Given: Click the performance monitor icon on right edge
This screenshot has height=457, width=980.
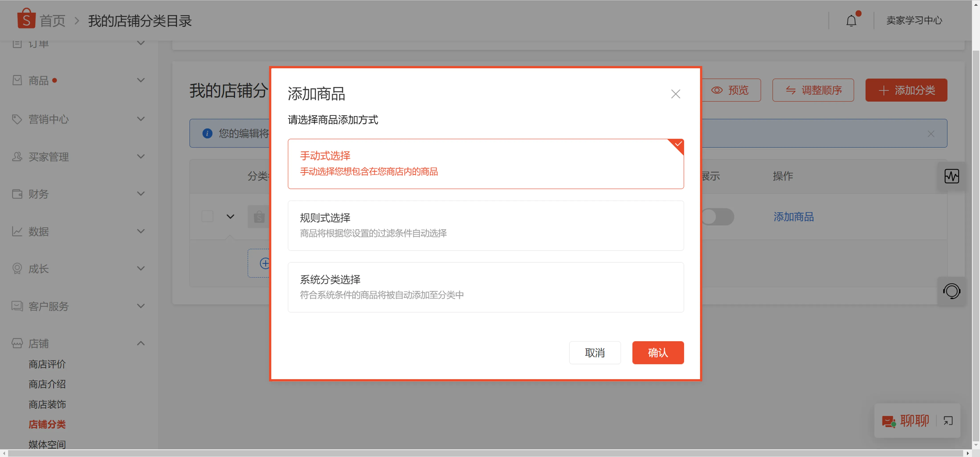Looking at the screenshot, I should 951,176.
